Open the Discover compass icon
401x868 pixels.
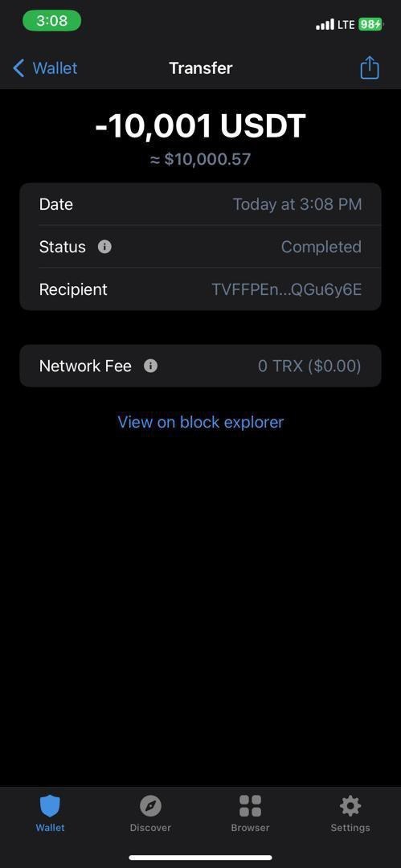150,806
